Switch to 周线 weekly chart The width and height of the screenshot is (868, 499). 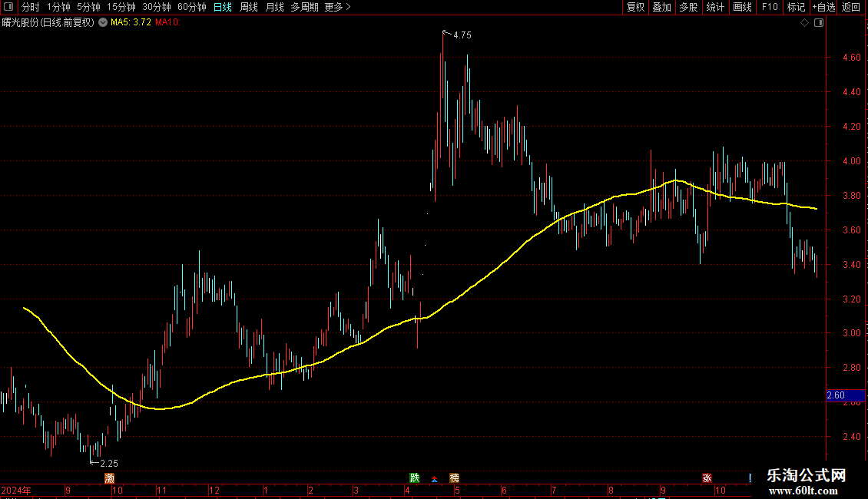[249, 7]
